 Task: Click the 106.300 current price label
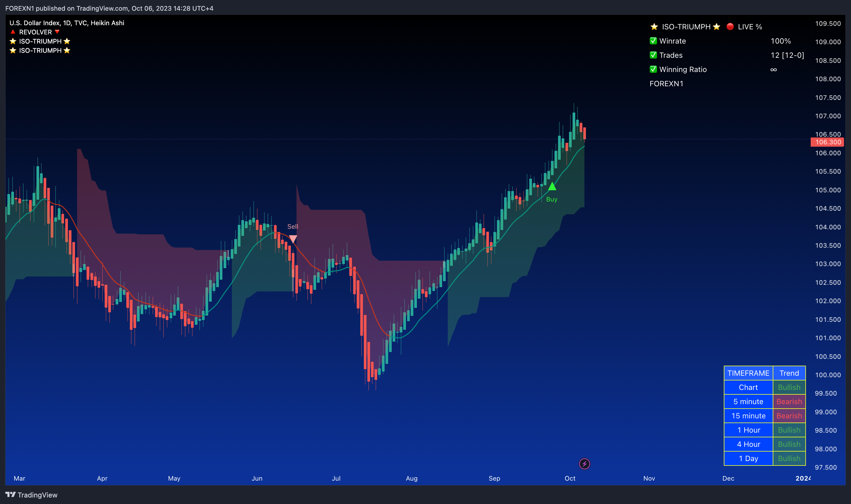[x=827, y=142]
